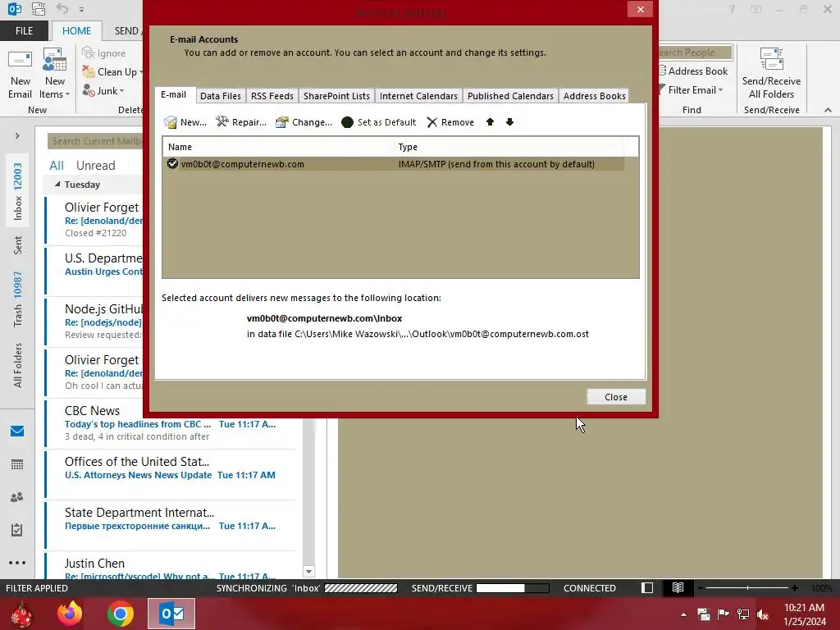Open Chrome from taskbar
Image resolution: width=840 pixels, height=630 pixels.
tap(120, 614)
